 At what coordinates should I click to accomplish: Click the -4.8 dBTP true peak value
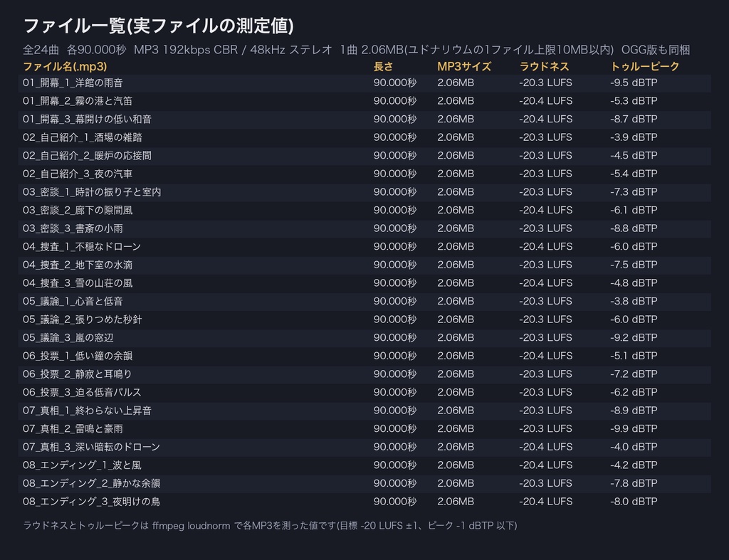(x=634, y=282)
